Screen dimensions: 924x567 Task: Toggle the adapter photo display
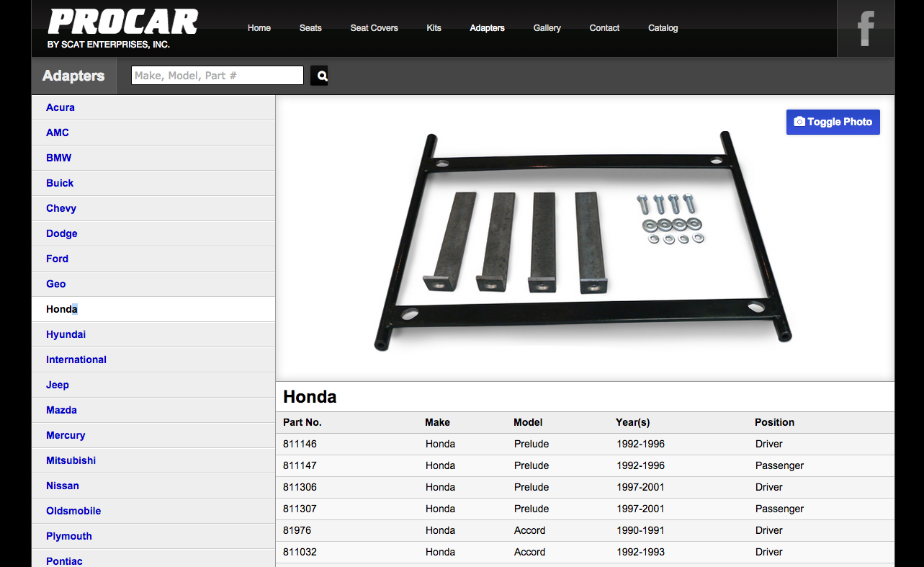point(833,122)
